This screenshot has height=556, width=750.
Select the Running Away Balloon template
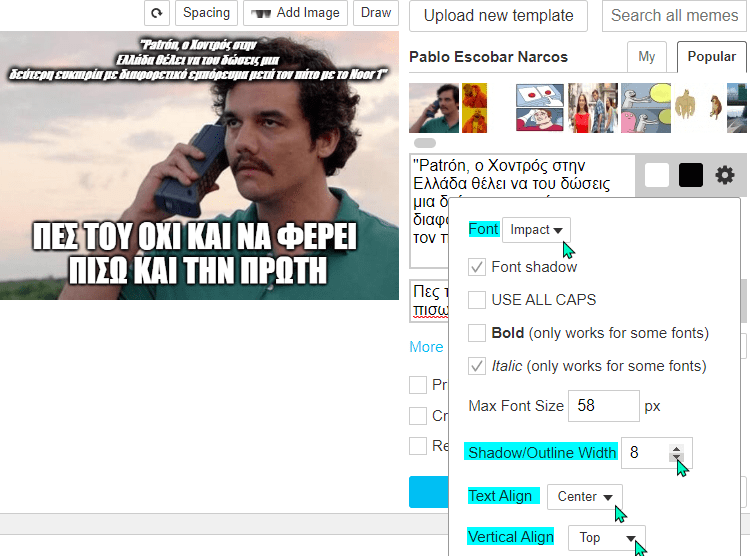(x=646, y=108)
